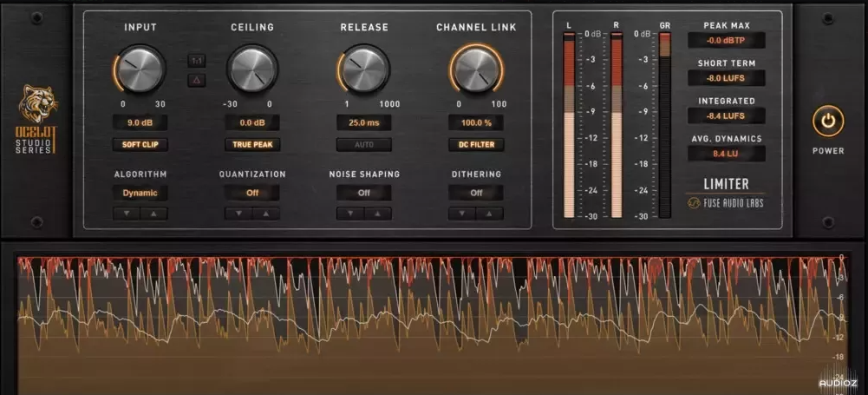Click the Power button icon
The width and height of the screenshot is (868, 395).
click(827, 122)
